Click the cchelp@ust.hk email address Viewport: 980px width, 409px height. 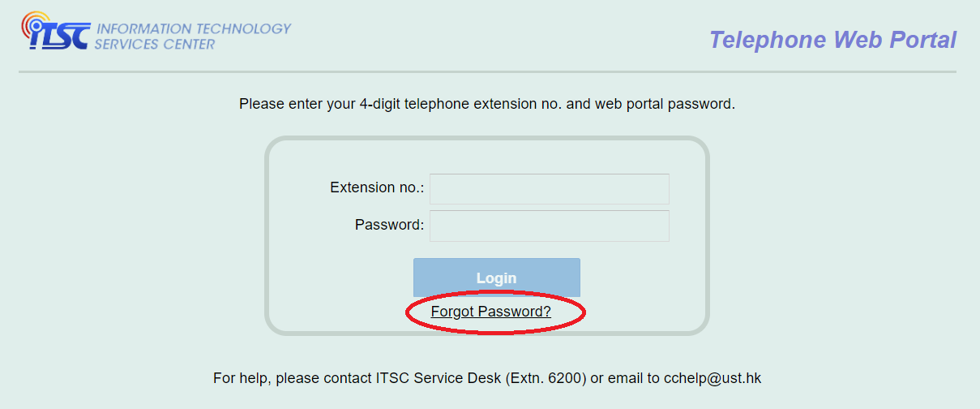pyautogui.click(x=713, y=378)
